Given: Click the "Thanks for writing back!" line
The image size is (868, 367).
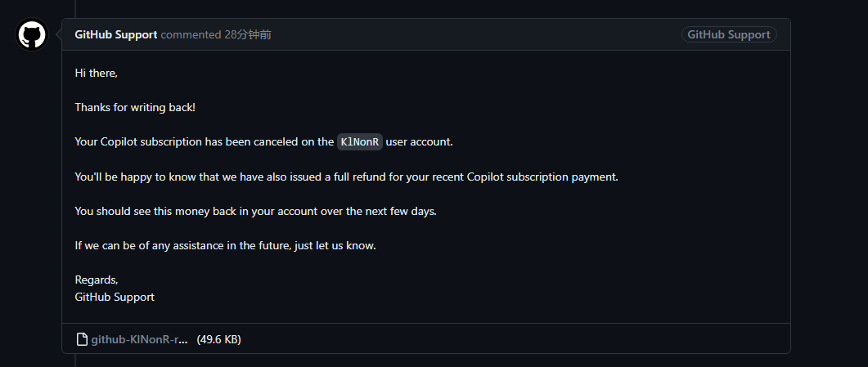Looking at the screenshot, I should pyautogui.click(x=135, y=107).
